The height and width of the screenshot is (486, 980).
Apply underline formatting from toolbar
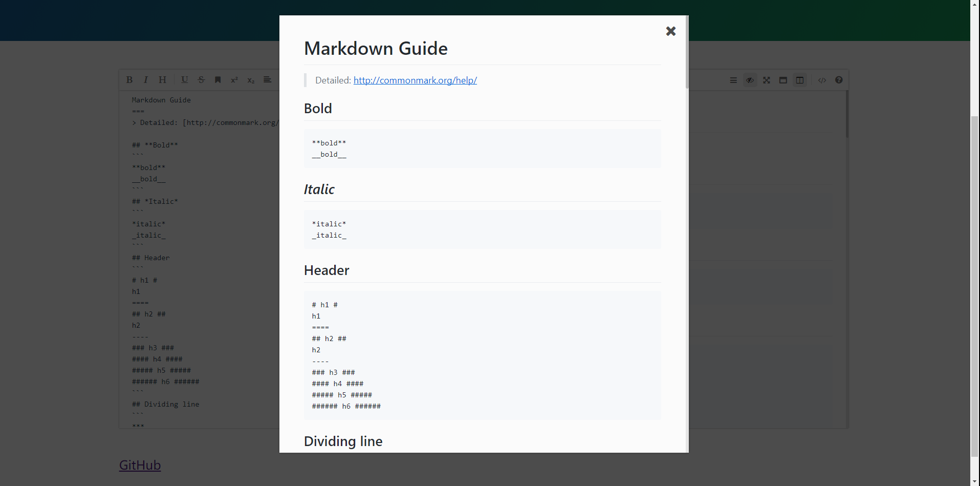click(185, 80)
